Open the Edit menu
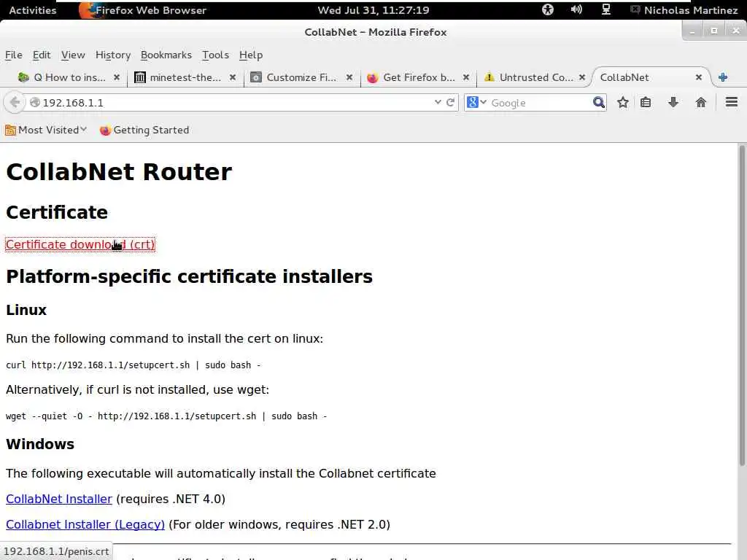Image resolution: width=747 pixels, height=560 pixels. (42, 55)
